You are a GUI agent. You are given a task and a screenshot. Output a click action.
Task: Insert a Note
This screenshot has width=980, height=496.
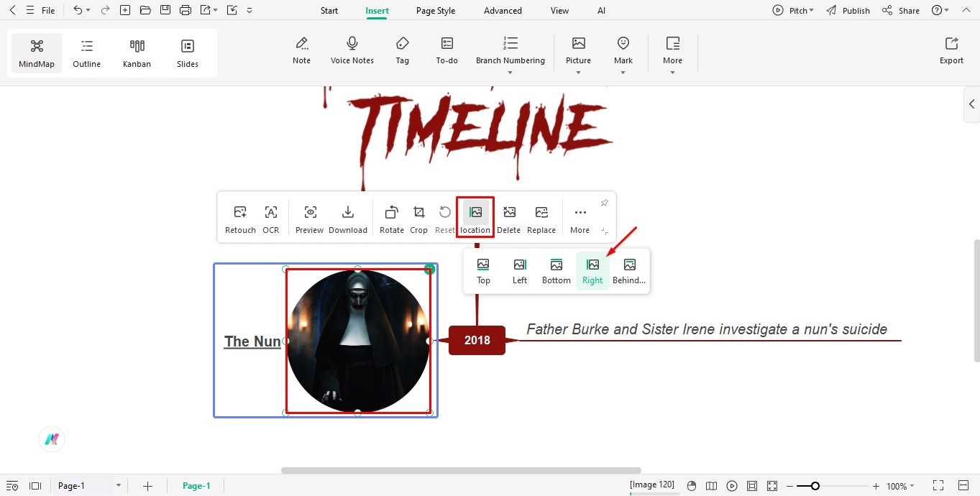(302, 51)
